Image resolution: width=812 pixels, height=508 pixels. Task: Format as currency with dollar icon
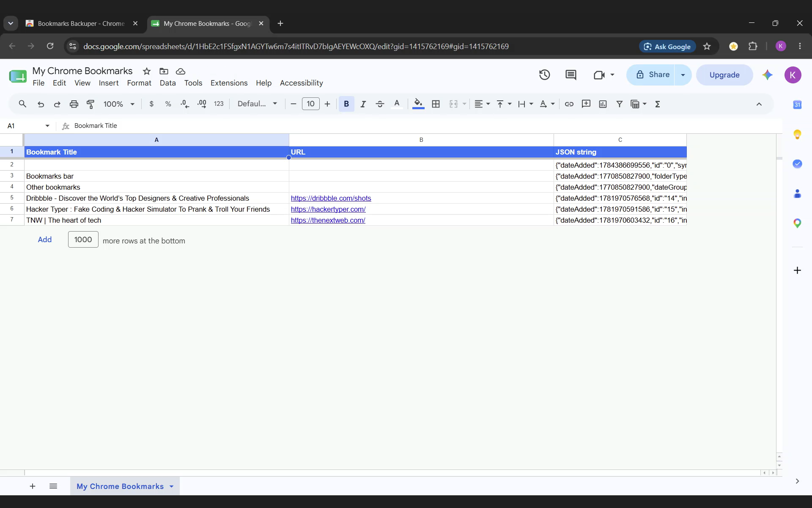(151, 104)
